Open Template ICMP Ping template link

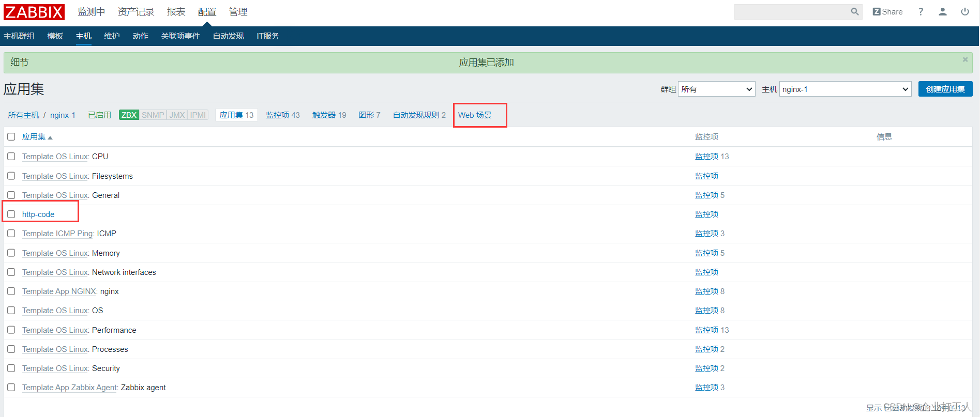click(x=58, y=234)
